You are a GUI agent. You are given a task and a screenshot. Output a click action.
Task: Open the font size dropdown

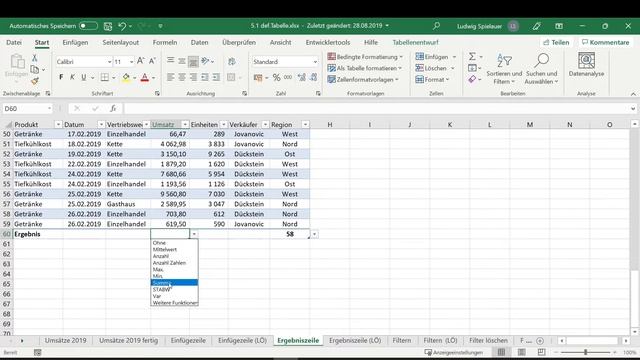pyautogui.click(x=131, y=62)
